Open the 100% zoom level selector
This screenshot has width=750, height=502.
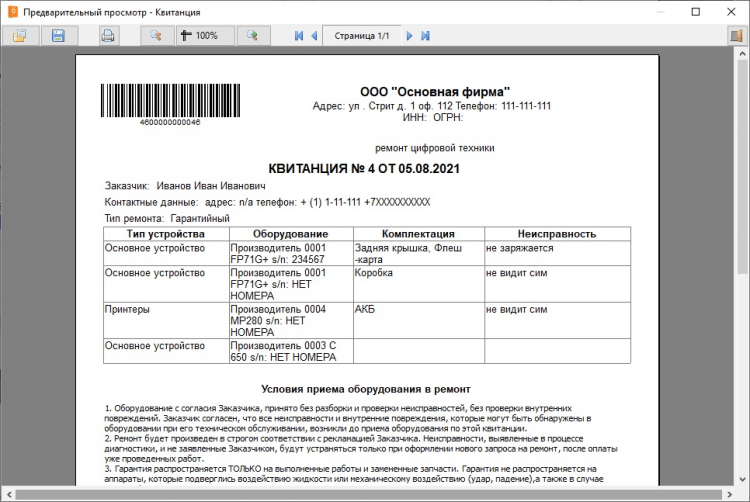click(205, 35)
